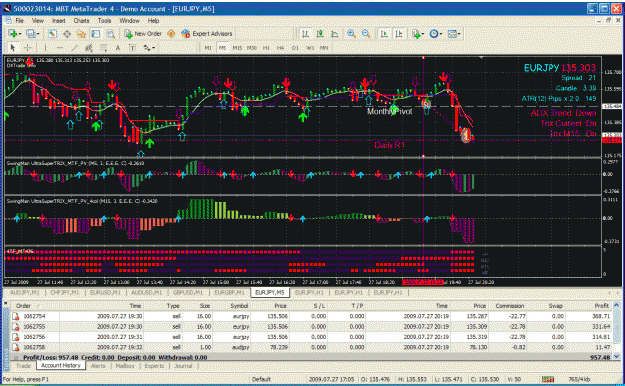Switch to the Journal terminal tab
The image size is (625, 386).
pos(183,366)
